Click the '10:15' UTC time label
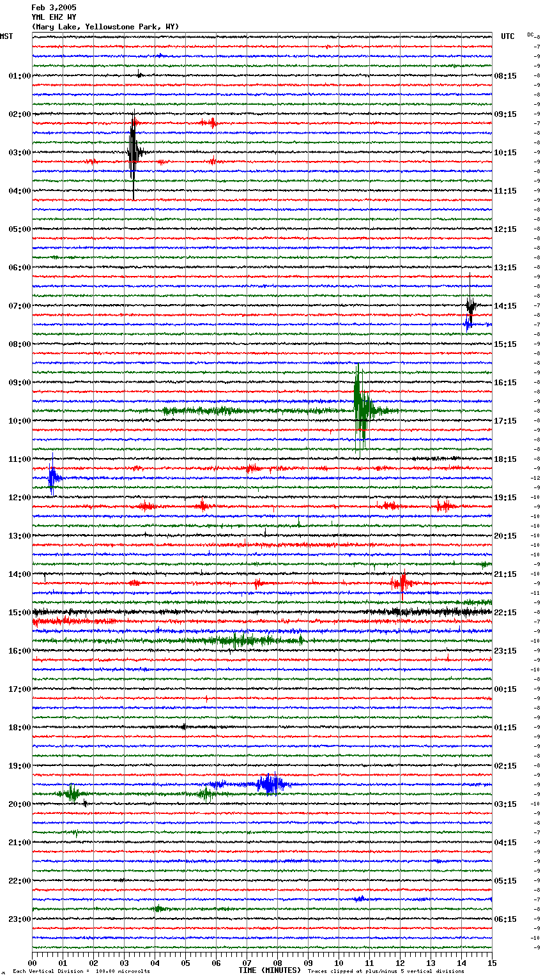 (505, 153)
